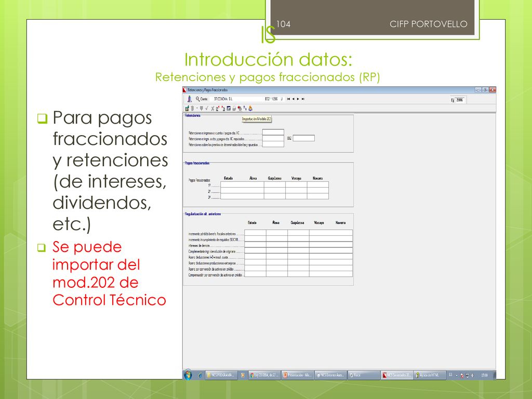The image size is (532, 399).
Task: Switch to the Fiscal taskbar item
Action: pyautogui.click(x=364, y=375)
